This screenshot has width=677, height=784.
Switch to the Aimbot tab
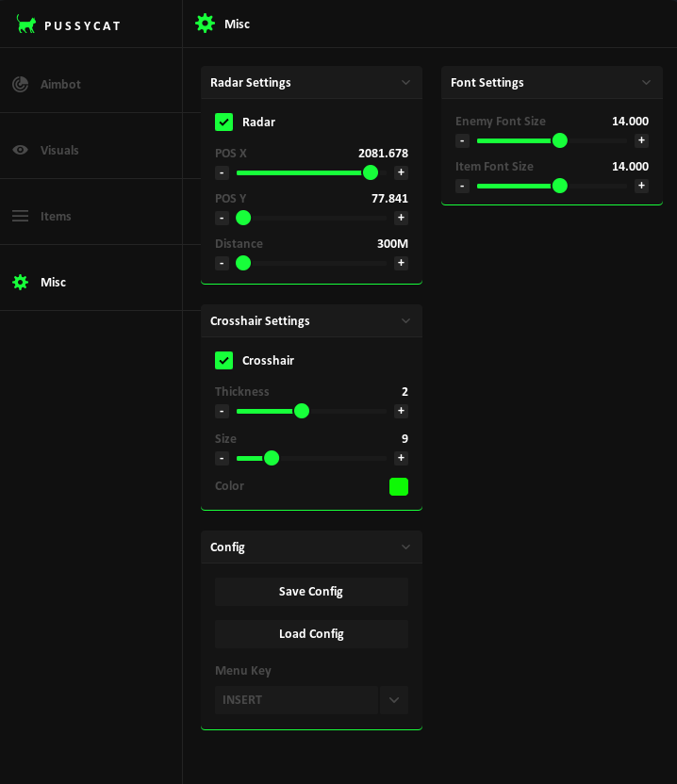pos(60,84)
